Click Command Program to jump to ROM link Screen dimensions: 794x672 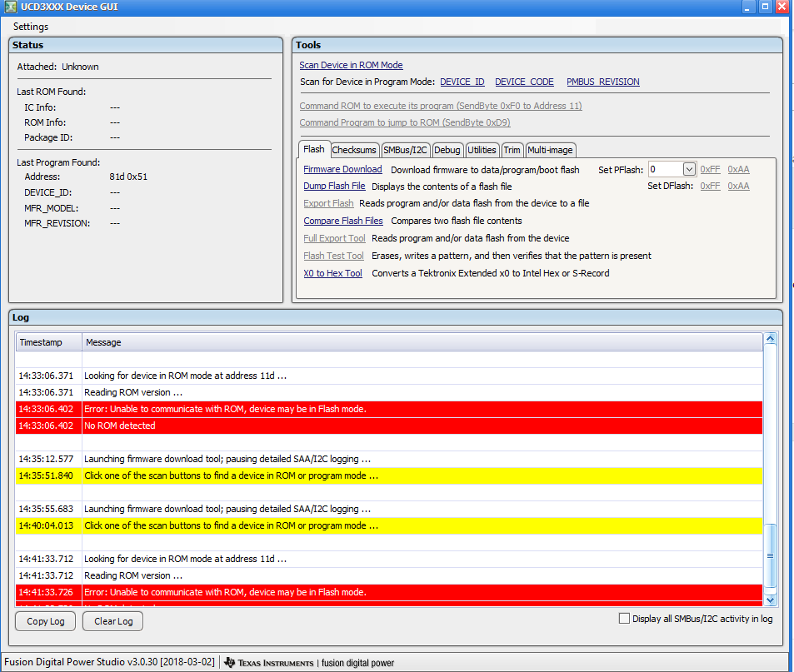click(405, 123)
